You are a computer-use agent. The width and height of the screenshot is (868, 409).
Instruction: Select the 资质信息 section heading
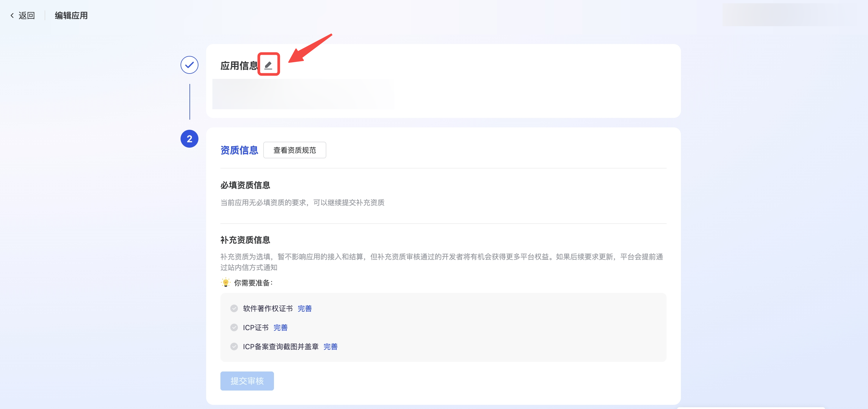239,150
